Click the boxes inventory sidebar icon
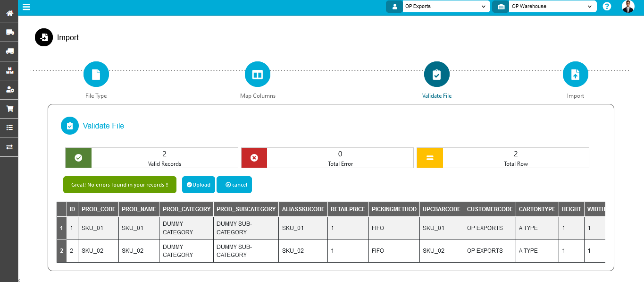The height and width of the screenshot is (282, 644). tap(9, 70)
